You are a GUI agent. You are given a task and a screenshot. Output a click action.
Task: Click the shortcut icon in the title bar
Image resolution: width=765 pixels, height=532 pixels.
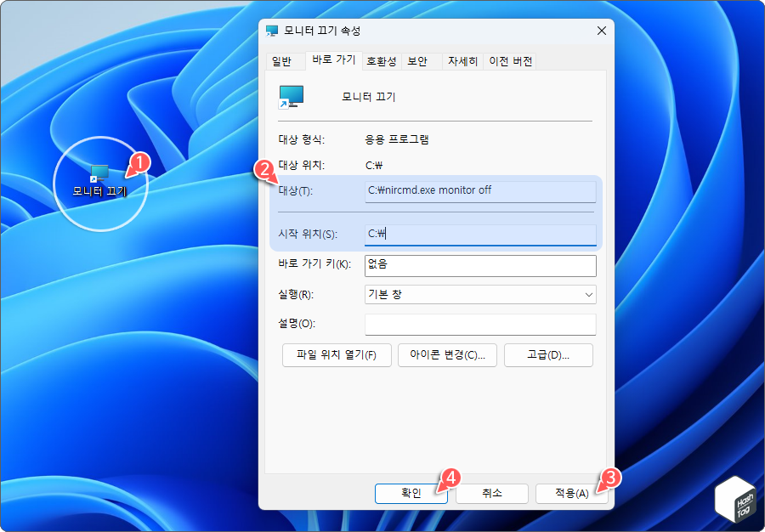point(272,31)
